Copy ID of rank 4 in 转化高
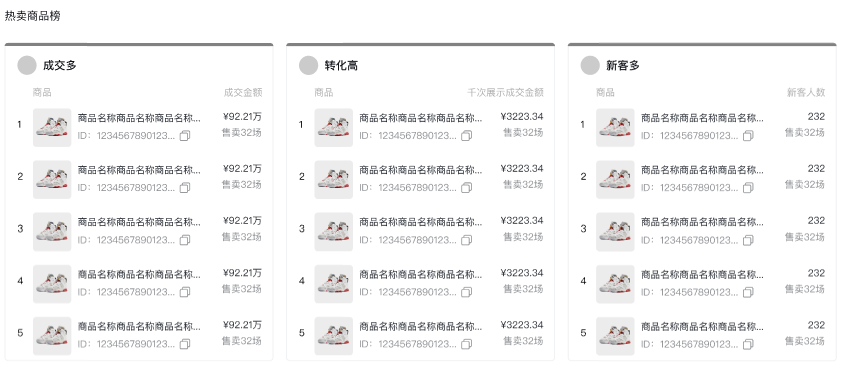 466,292
